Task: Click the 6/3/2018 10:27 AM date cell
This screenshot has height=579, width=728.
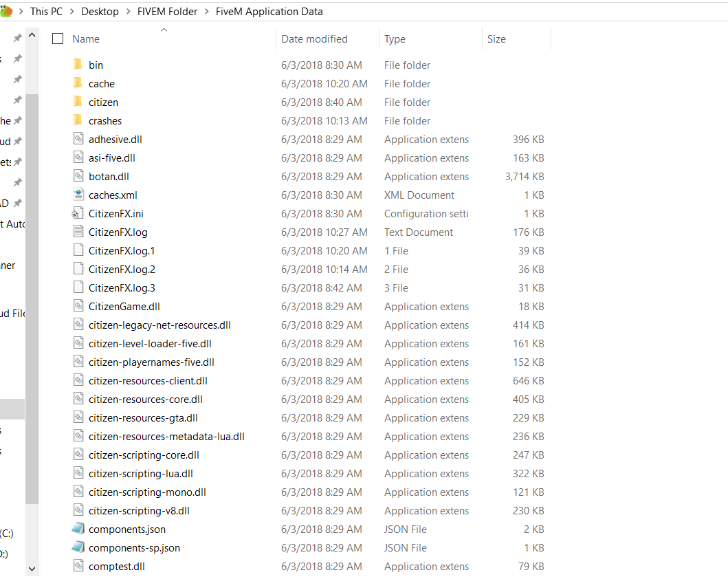Action: click(x=324, y=232)
